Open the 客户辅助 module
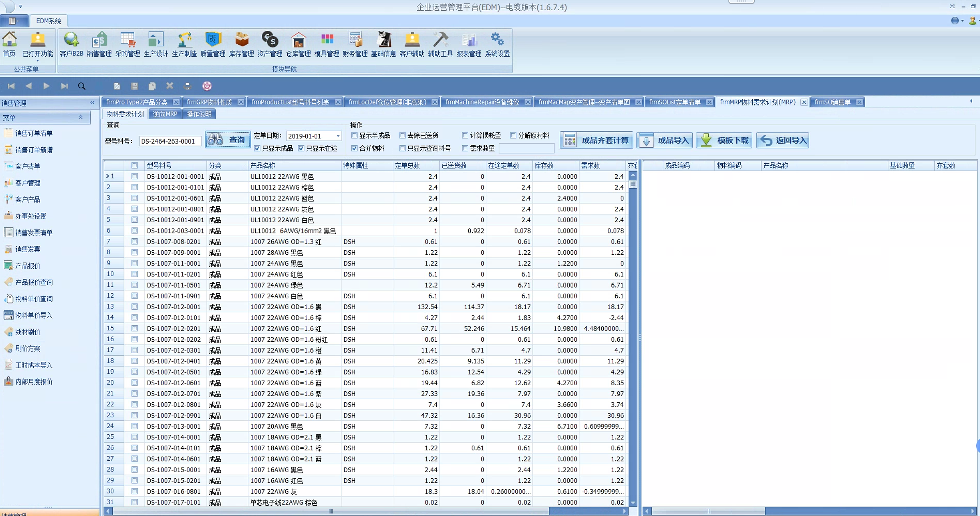The width and height of the screenshot is (980, 516). tap(412, 44)
